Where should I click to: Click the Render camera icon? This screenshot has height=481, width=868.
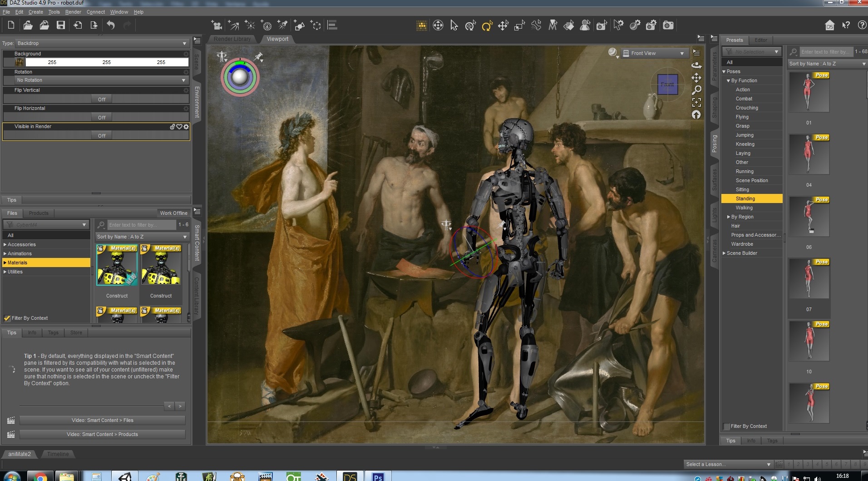tap(668, 25)
